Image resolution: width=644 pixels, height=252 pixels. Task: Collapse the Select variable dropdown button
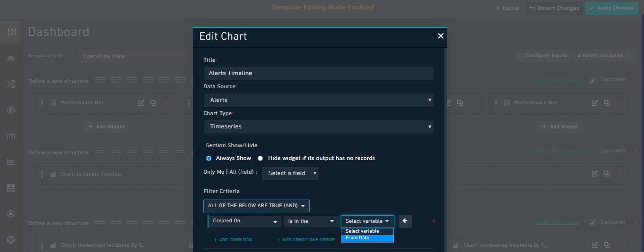tap(367, 221)
